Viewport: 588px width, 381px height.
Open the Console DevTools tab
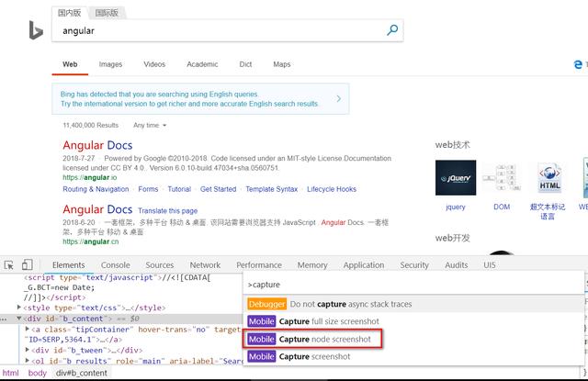tap(116, 265)
